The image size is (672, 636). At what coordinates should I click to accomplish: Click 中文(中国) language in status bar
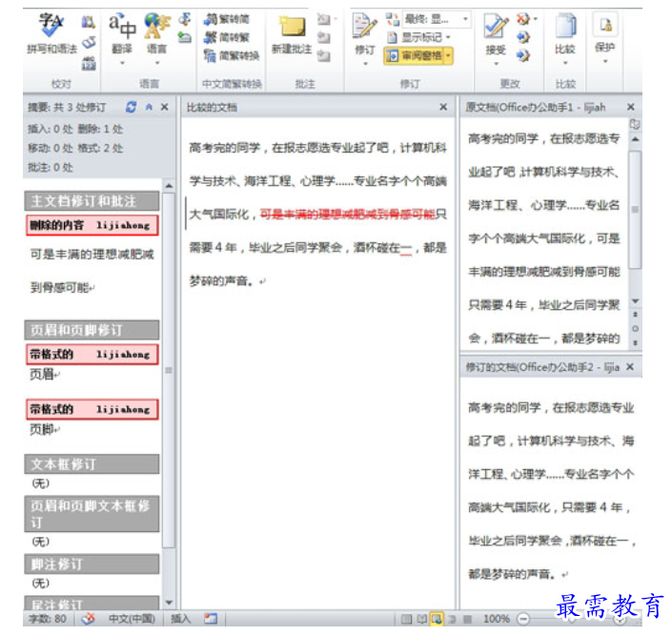click(x=132, y=619)
